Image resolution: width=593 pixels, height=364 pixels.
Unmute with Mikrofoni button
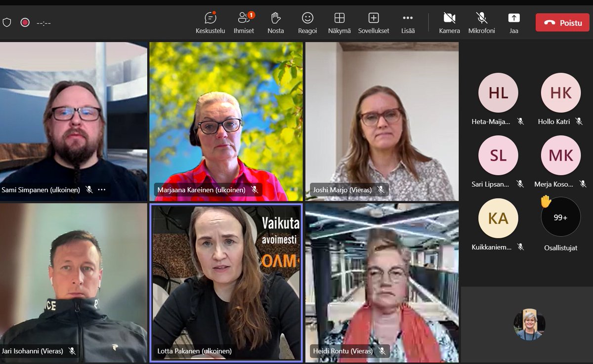click(482, 23)
